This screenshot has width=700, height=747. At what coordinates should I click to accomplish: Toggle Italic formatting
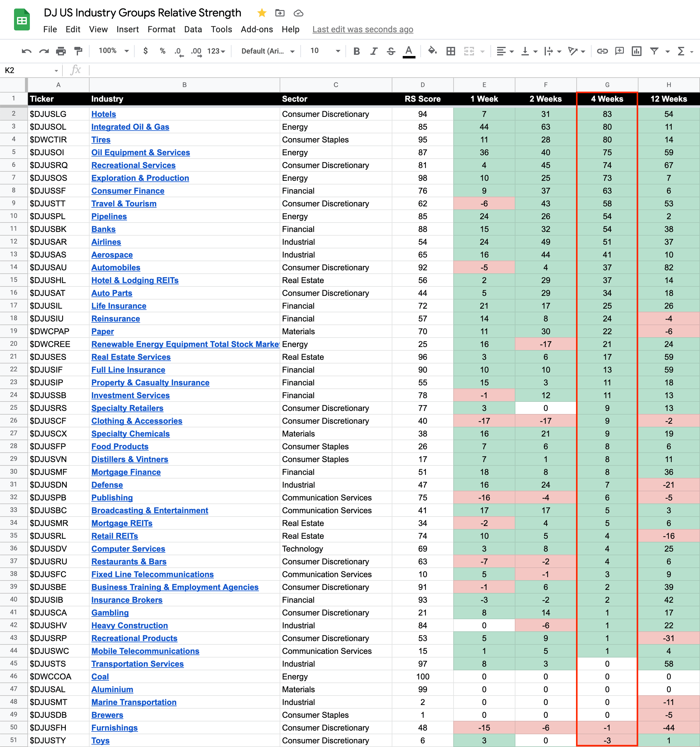(x=374, y=51)
